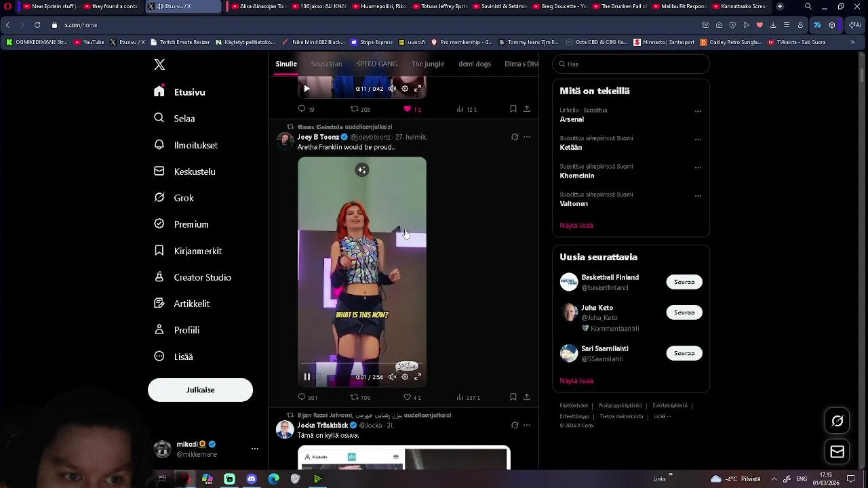
Task: Seek on Joey B Toonz video progress bar
Action: pyautogui.click(x=362, y=364)
